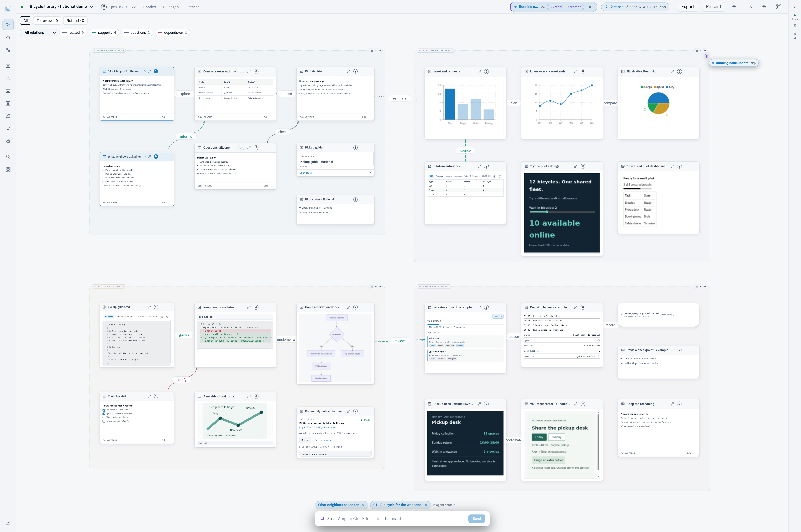Pin the 'Loans over six weekends' card
Image resolution: width=801 pixels, height=532 pixels.
583,72
